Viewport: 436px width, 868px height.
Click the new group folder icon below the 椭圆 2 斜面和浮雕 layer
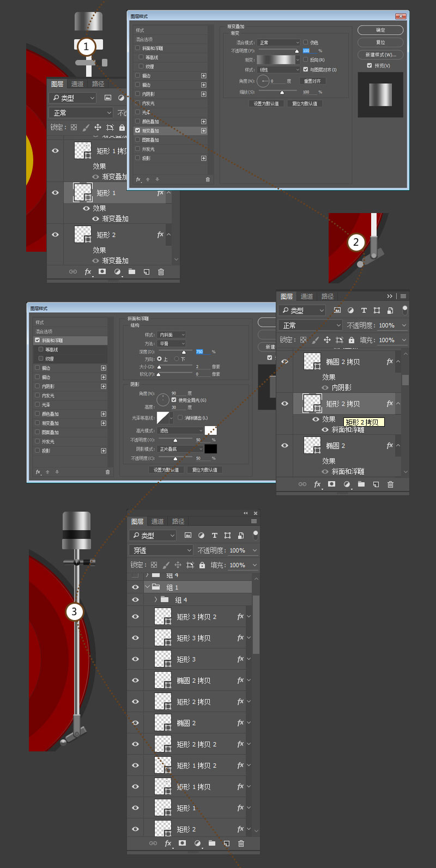[x=361, y=484]
